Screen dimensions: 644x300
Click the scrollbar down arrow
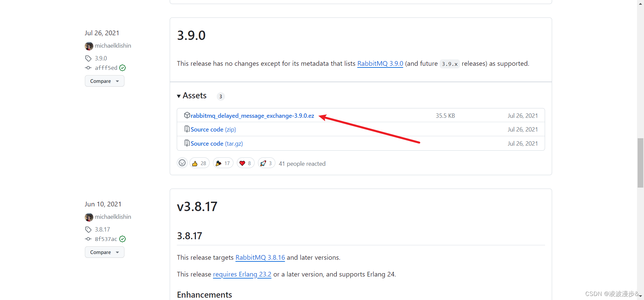(641, 297)
